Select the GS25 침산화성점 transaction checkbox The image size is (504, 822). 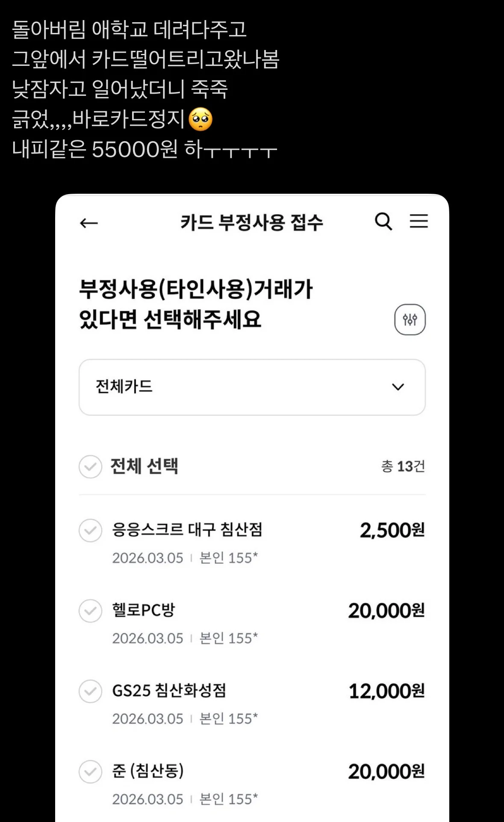pos(90,691)
